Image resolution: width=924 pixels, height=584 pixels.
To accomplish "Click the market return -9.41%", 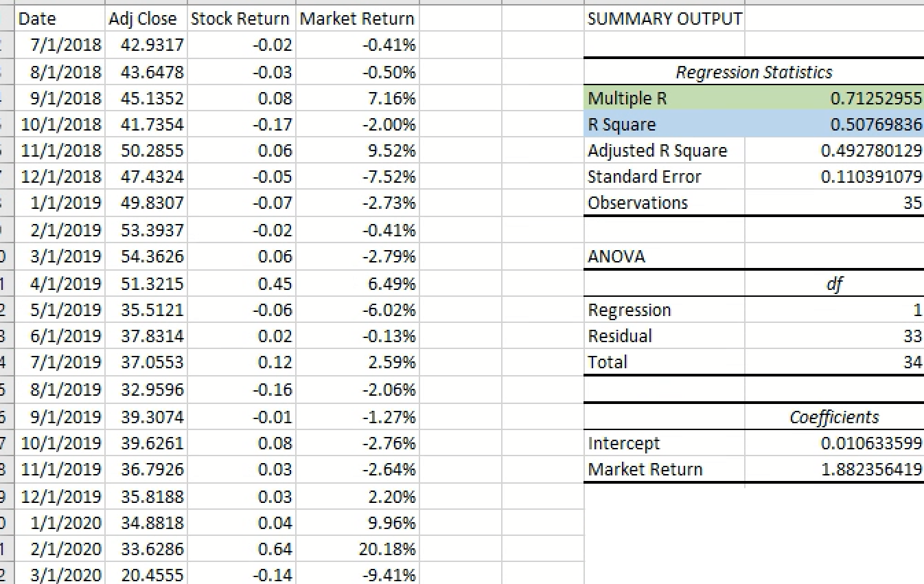I will [x=357, y=574].
